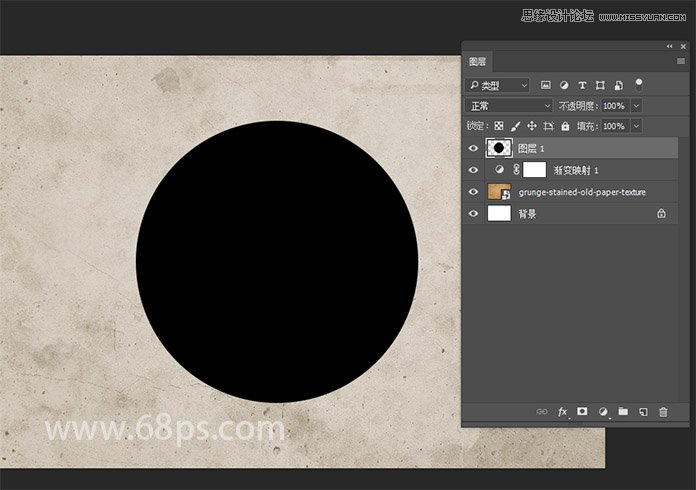Select the 图层 layers panel tab
Image resolution: width=696 pixels, height=490 pixels.
(478, 62)
